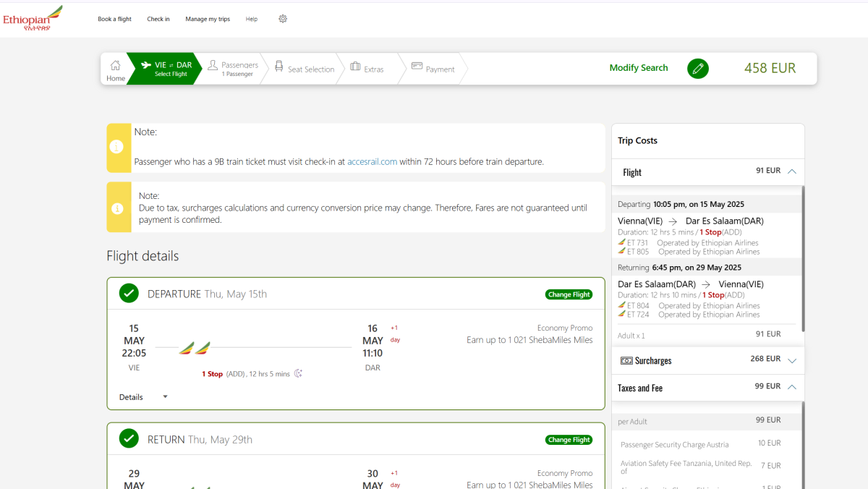Click the Extras luggage step icon
Screen dimensions: 868x489
pos(355,67)
